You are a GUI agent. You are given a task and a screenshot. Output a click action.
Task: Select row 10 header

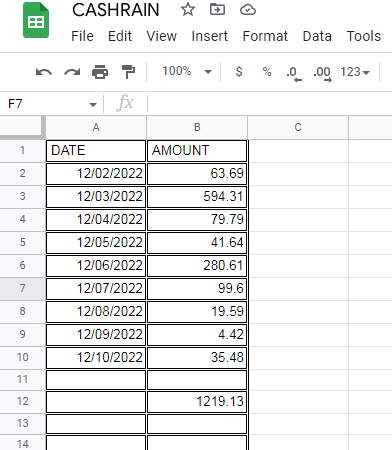(22, 357)
